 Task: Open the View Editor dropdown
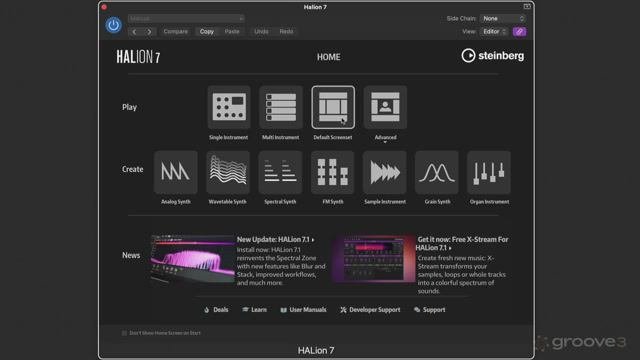494,31
